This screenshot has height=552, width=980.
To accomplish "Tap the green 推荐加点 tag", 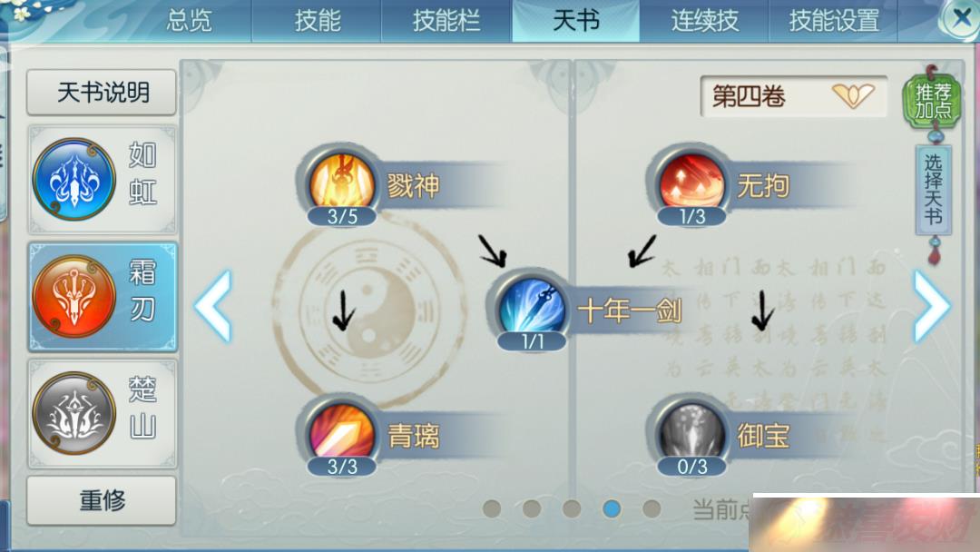I will pos(933,102).
